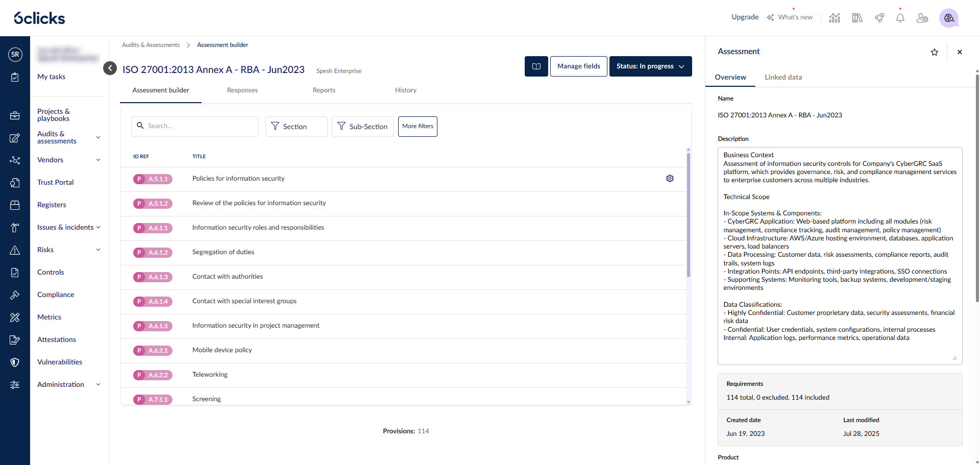Screen dimensions: 980x465
Task: Open the analytics chart icon in header
Action: click(835, 18)
